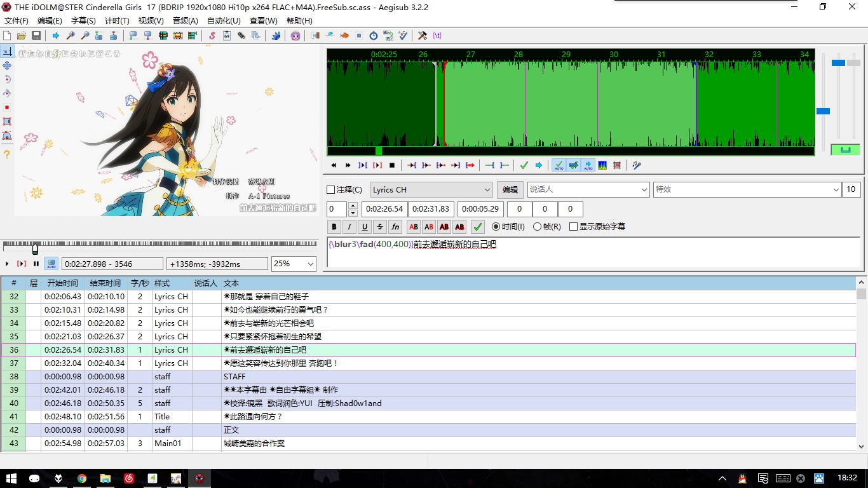Open font chooser with fn button

click(x=395, y=226)
